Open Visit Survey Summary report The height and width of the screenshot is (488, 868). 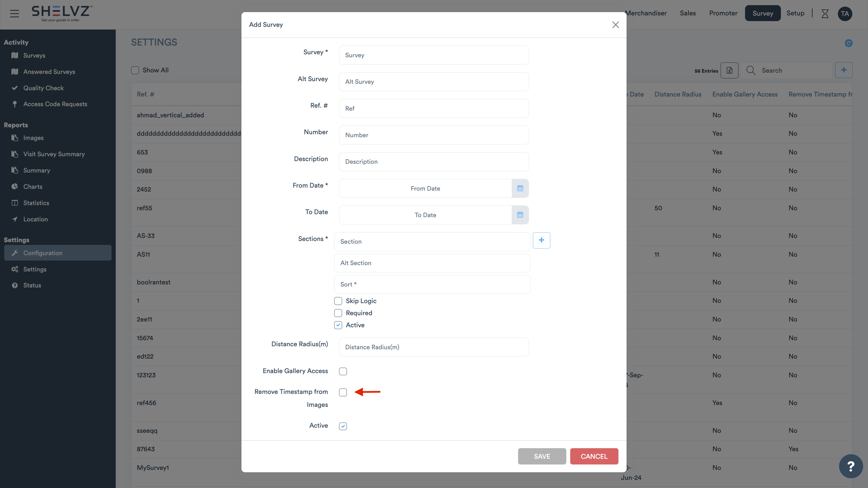[x=54, y=154]
